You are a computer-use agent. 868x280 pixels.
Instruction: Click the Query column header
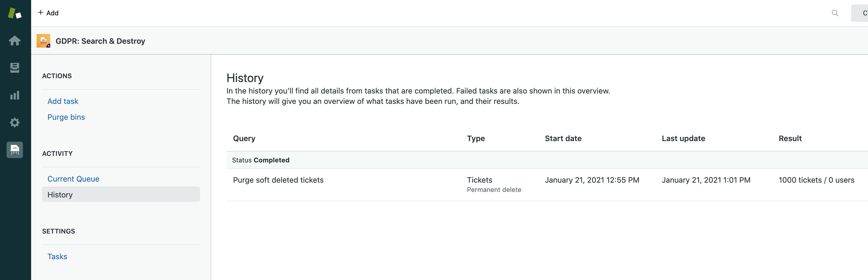coord(244,138)
